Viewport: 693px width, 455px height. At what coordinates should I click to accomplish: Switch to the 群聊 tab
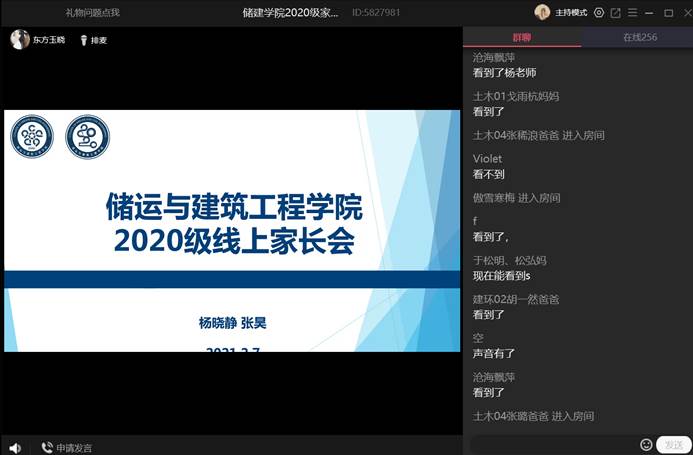click(x=522, y=37)
